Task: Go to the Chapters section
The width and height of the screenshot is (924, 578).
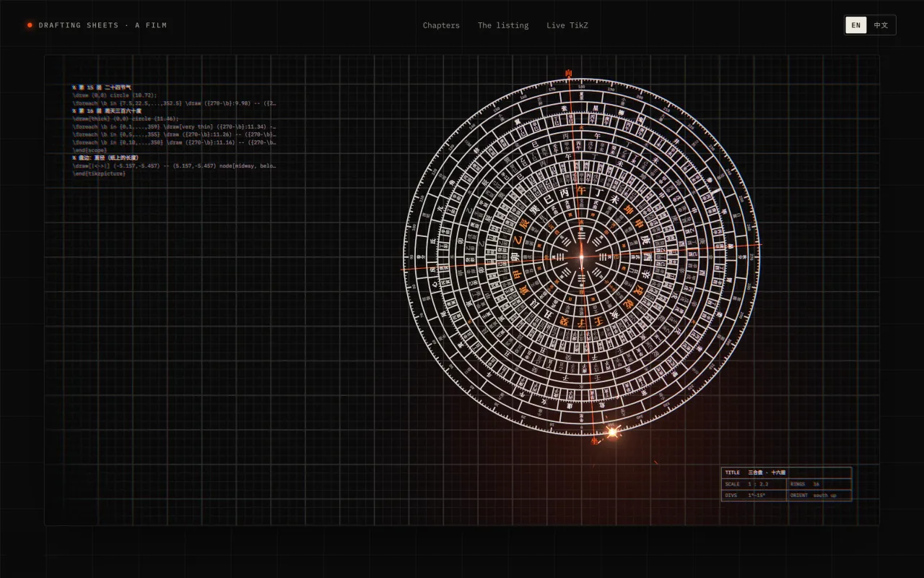Action: pos(441,25)
